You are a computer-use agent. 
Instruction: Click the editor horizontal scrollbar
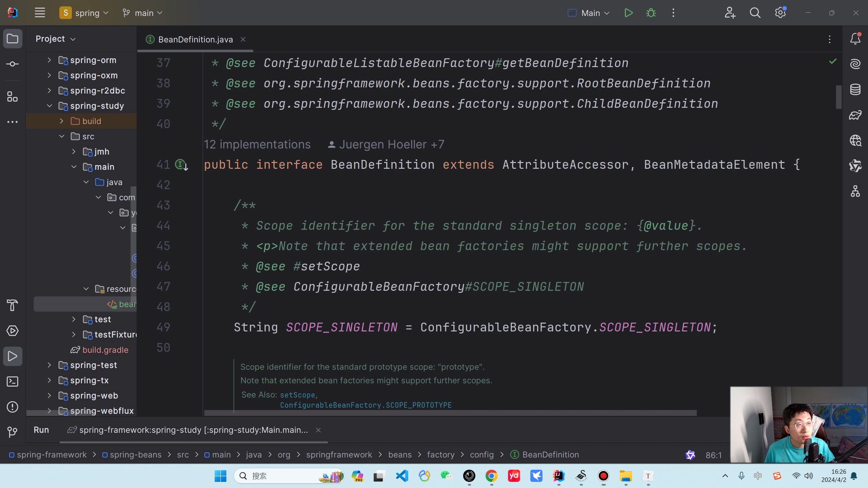point(450,413)
